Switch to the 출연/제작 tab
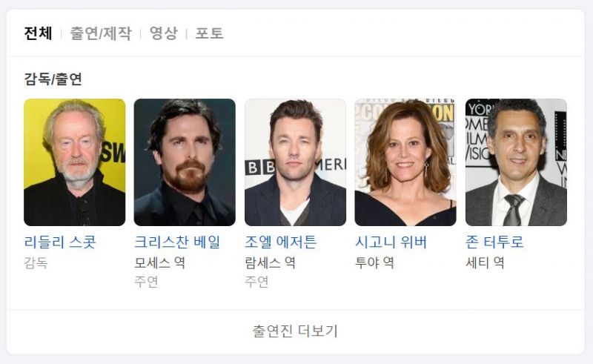Image resolution: width=593 pixels, height=364 pixels. point(101,33)
